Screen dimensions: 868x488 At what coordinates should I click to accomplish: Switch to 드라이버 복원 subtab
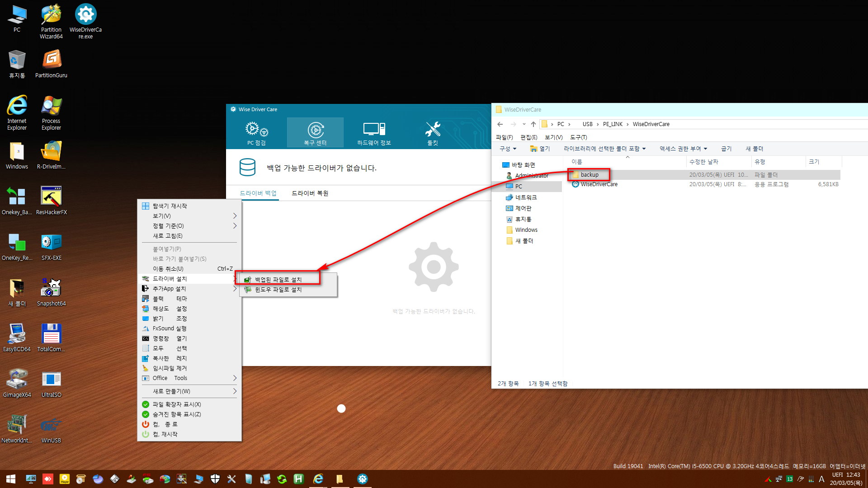[x=310, y=193]
